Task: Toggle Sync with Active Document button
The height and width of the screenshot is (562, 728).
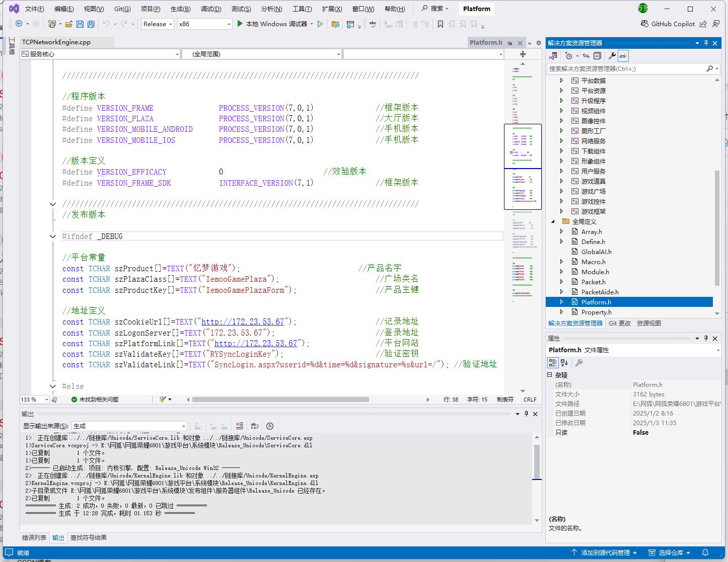Action: [586, 56]
